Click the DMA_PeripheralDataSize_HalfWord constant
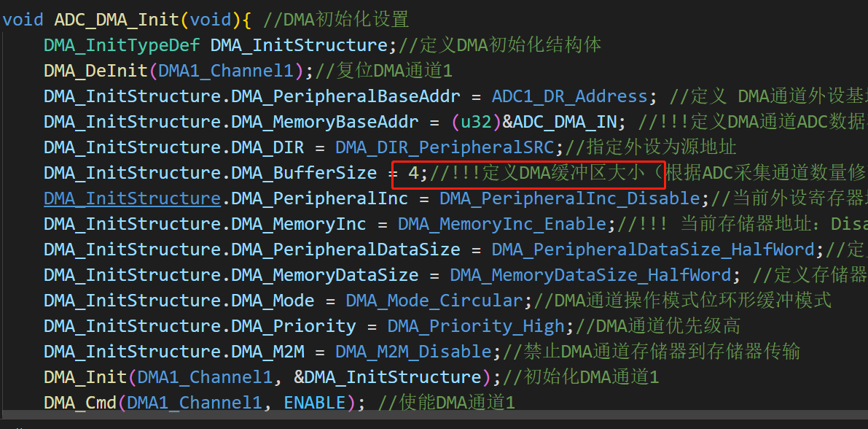 653,250
